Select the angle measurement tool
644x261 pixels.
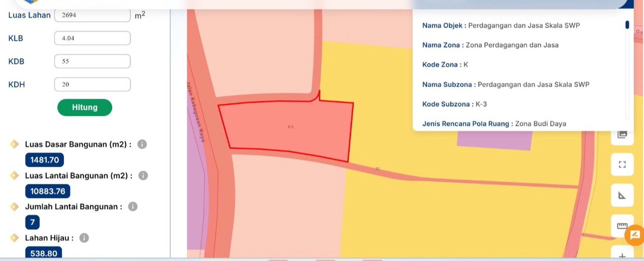tap(622, 195)
